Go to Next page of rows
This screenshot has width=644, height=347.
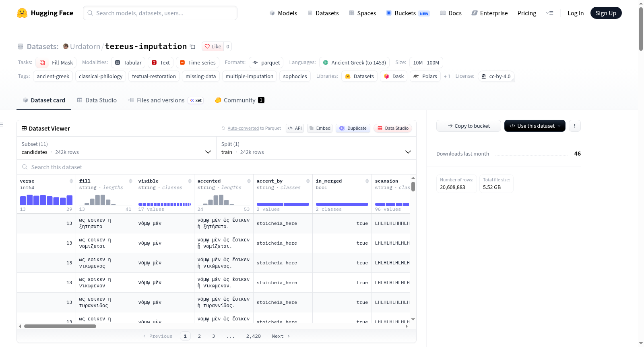281,336
